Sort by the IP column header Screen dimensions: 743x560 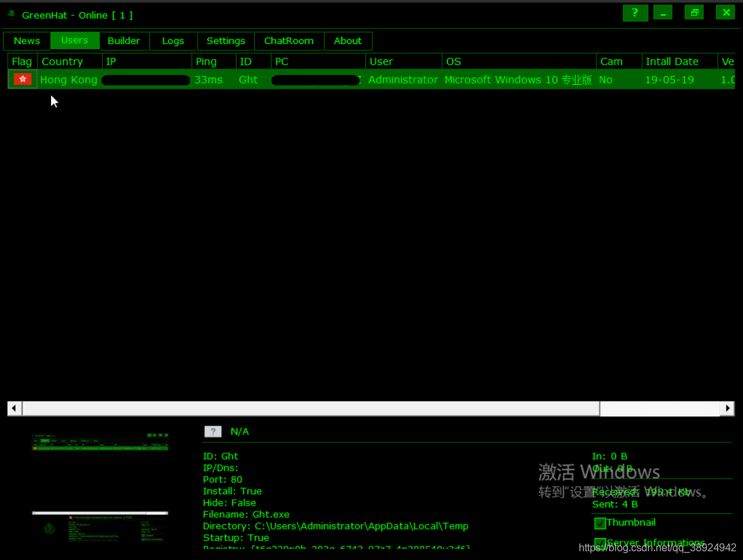147,61
